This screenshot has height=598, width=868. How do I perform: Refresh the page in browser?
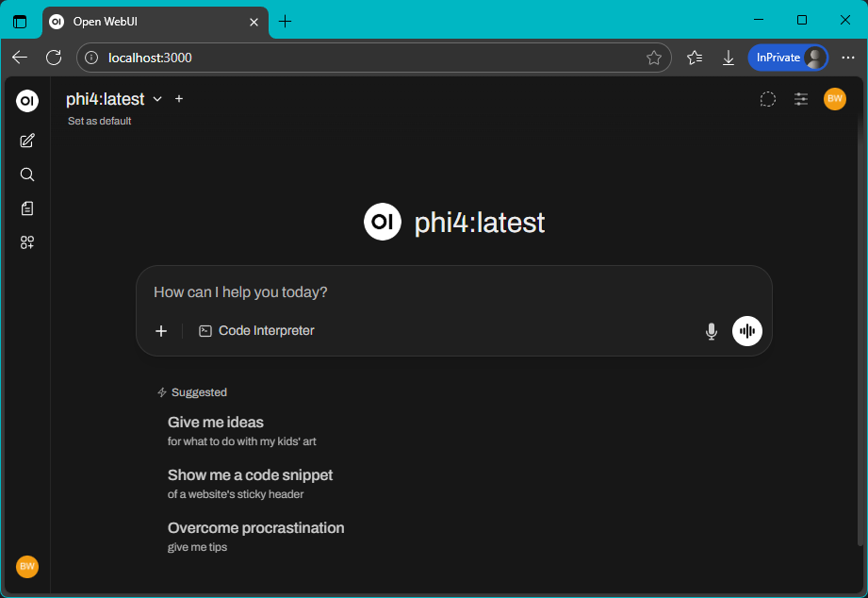54,58
